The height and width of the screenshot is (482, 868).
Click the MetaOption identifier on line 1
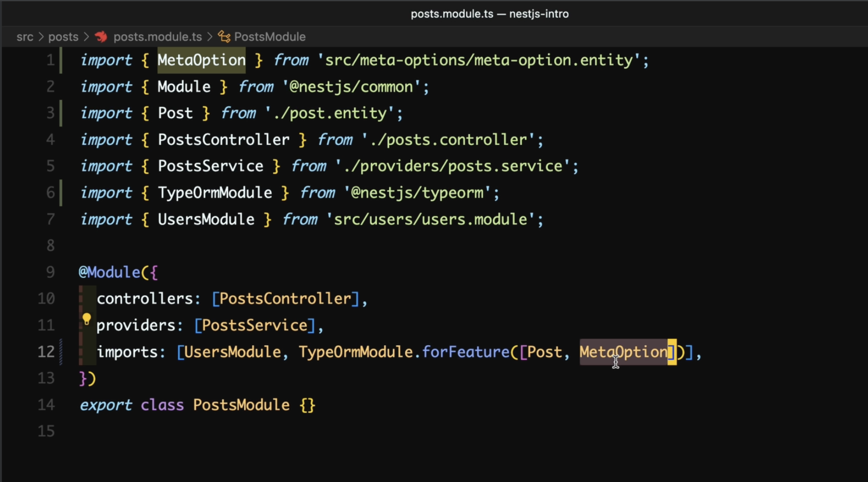[x=202, y=60]
